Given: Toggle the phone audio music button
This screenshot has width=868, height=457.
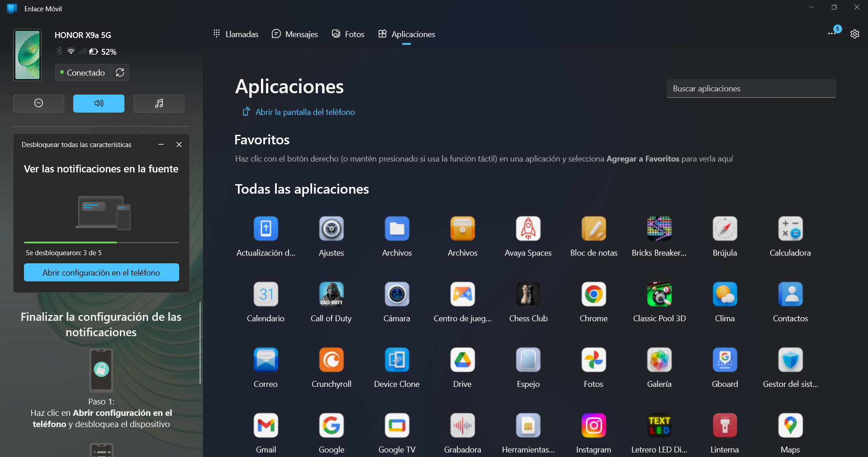Looking at the screenshot, I should pos(159,103).
